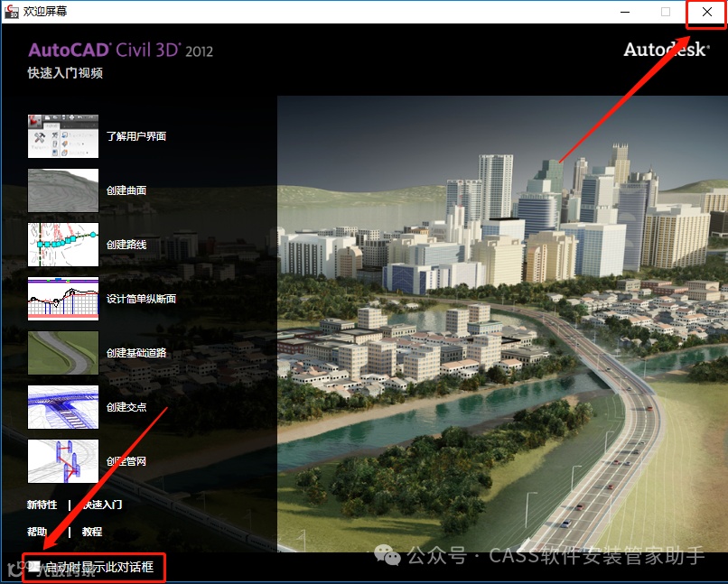Open the 帮助 link
728x584 pixels.
pyautogui.click(x=37, y=532)
